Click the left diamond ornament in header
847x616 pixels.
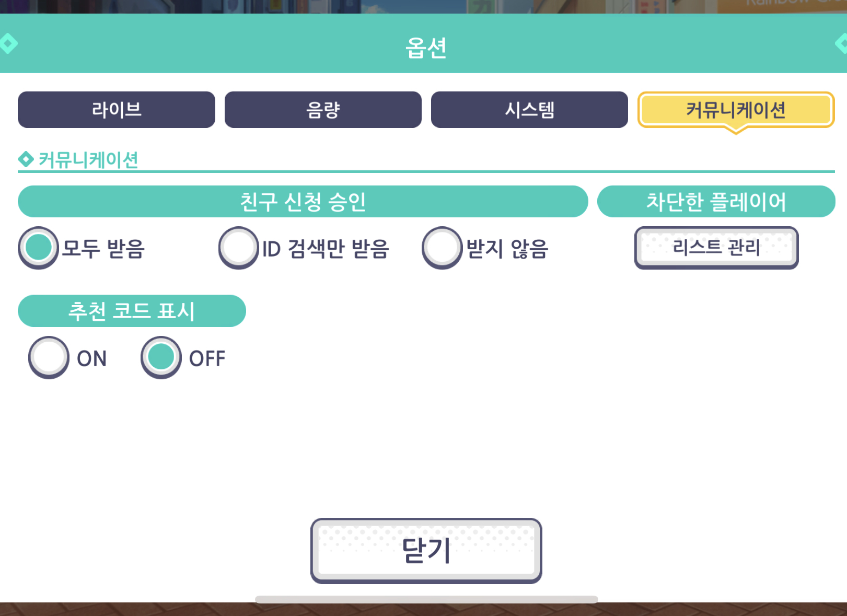[x=8, y=43]
